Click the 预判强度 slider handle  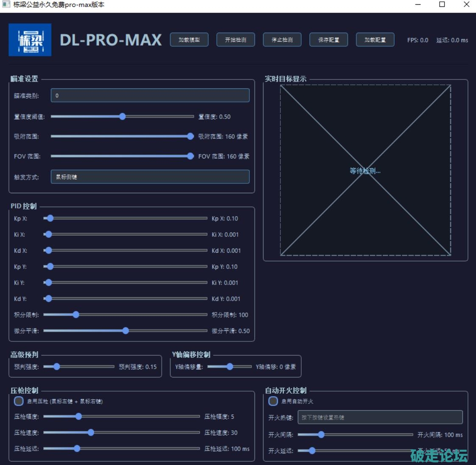click(56, 366)
